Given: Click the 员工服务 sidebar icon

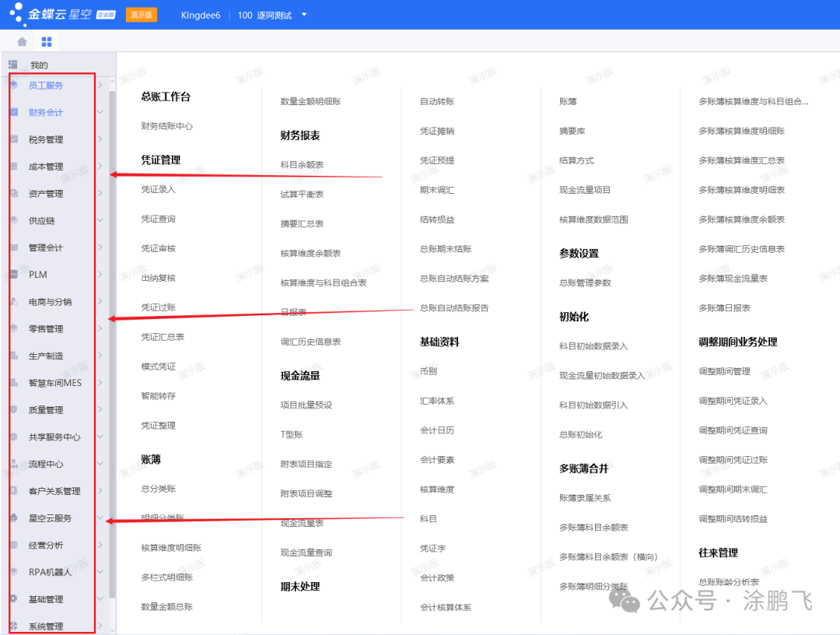Looking at the screenshot, I should click(x=13, y=86).
